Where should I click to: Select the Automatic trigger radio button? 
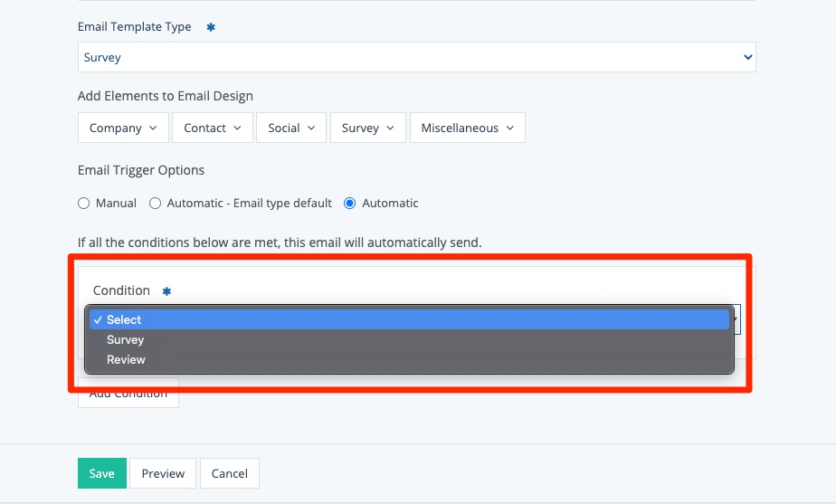click(350, 204)
